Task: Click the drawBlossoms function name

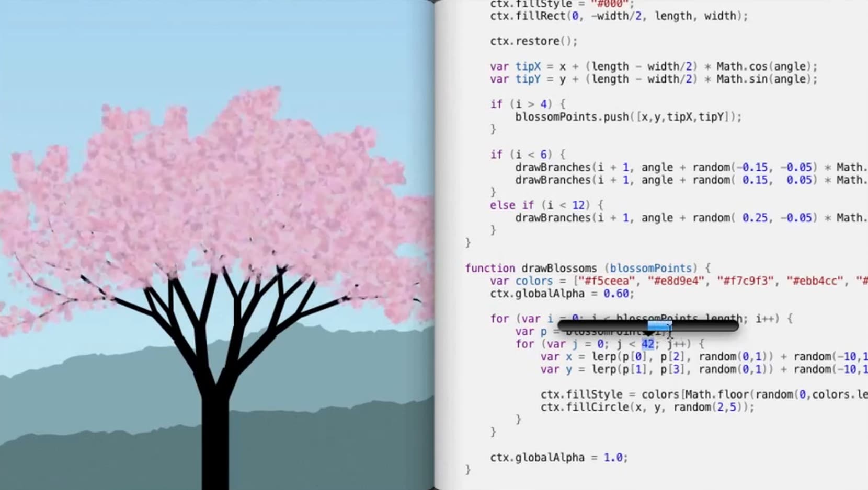Action: tap(558, 269)
